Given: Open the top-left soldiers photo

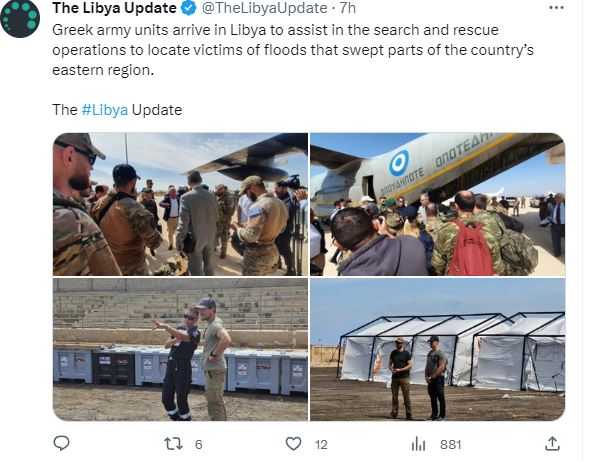Looking at the screenshot, I should [x=180, y=204].
